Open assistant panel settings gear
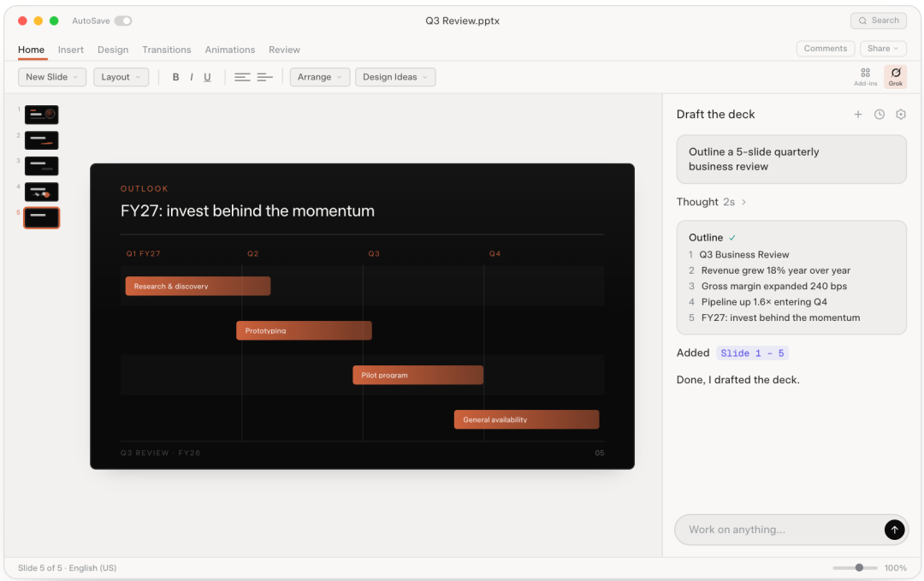The image size is (924, 581). coord(900,115)
